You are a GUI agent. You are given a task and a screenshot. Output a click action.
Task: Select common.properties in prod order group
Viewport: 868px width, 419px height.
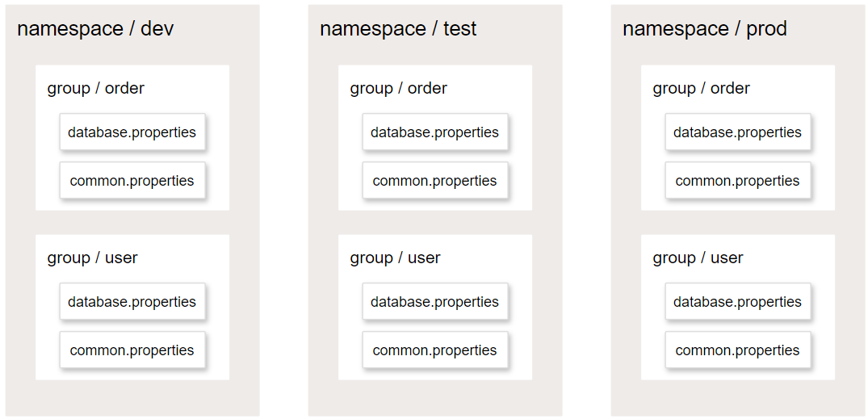click(x=738, y=181)
